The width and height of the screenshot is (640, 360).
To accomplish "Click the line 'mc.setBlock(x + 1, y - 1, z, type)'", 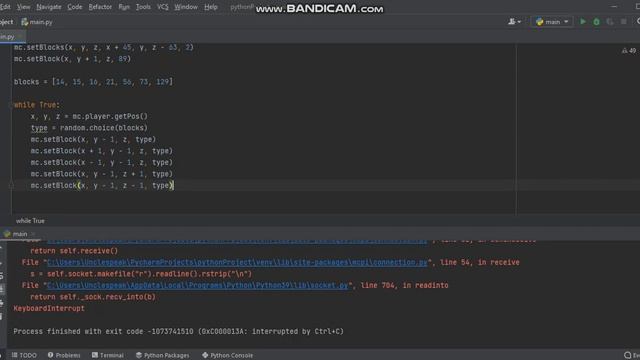I will [x=102, y=151].
